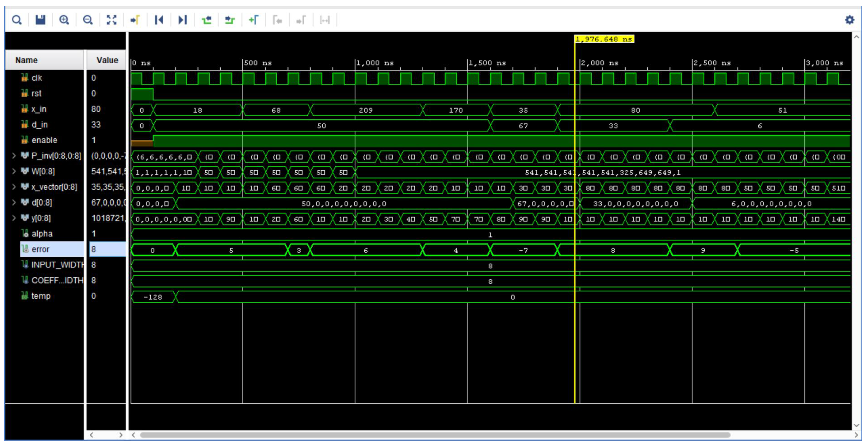
Task: Zoom out of the waveform
Action: coord(88,20)
